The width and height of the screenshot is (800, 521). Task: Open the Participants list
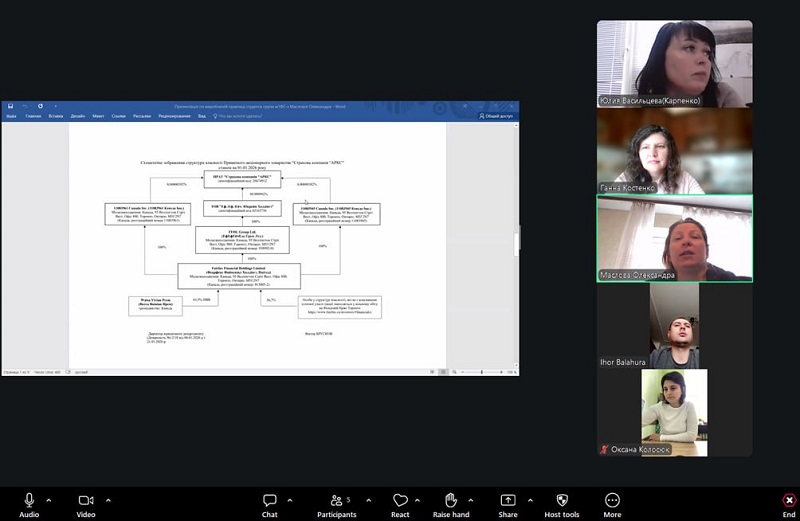[x=334, y=500]
